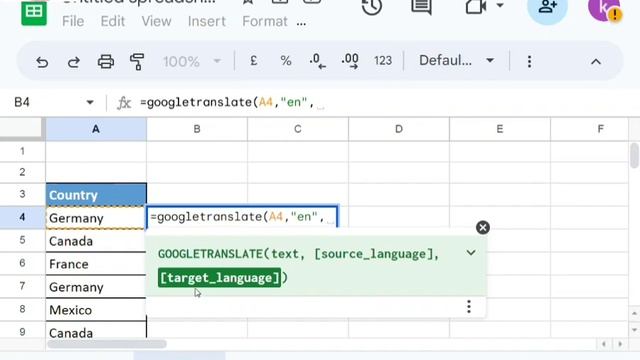640x360 pixels.
Task: Click the highlighted target_language argument
Action: [x=220, y=278]
